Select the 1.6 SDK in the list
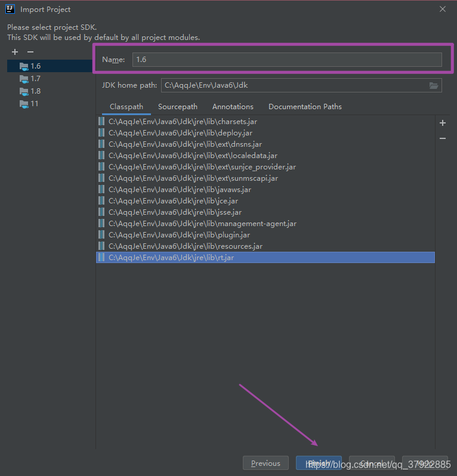Screen dimensions: 457x476 coord(50,66)
